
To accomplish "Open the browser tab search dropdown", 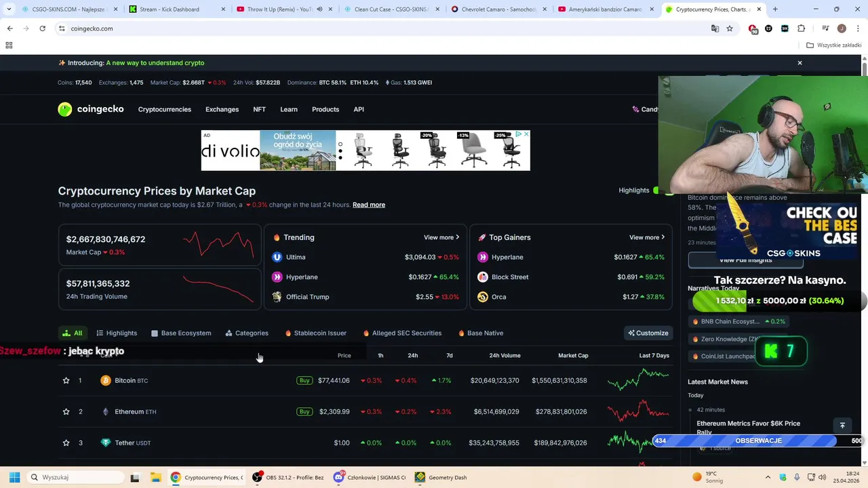I will [9, 9].
